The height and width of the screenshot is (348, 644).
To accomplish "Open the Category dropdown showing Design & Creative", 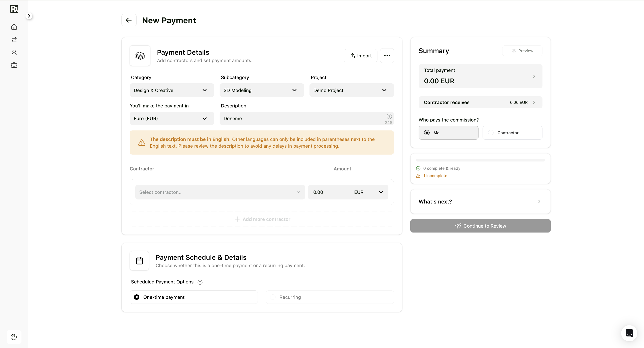I will pos(172,90).
